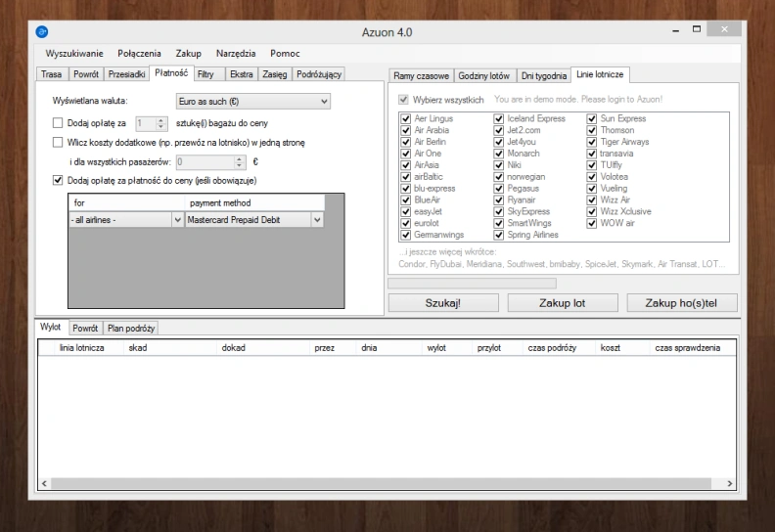Switch to the Ekstra tab

(241, 74)
